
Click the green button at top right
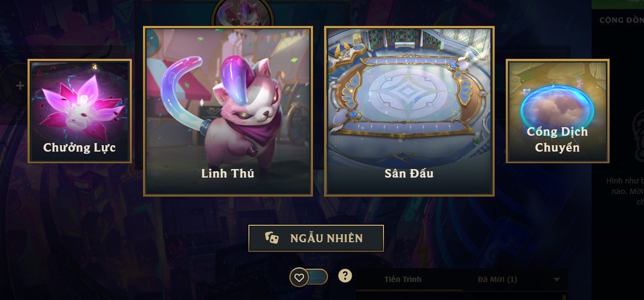618,4
